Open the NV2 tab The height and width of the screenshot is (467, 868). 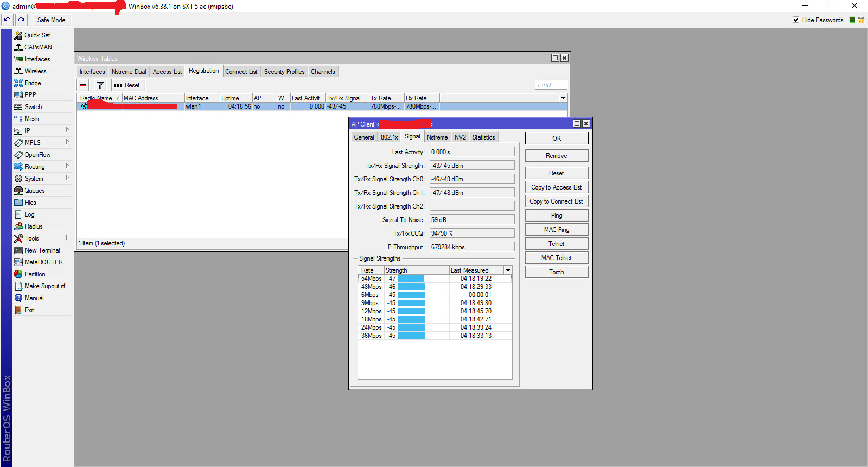pyautogui.click(x=460, y=137)
